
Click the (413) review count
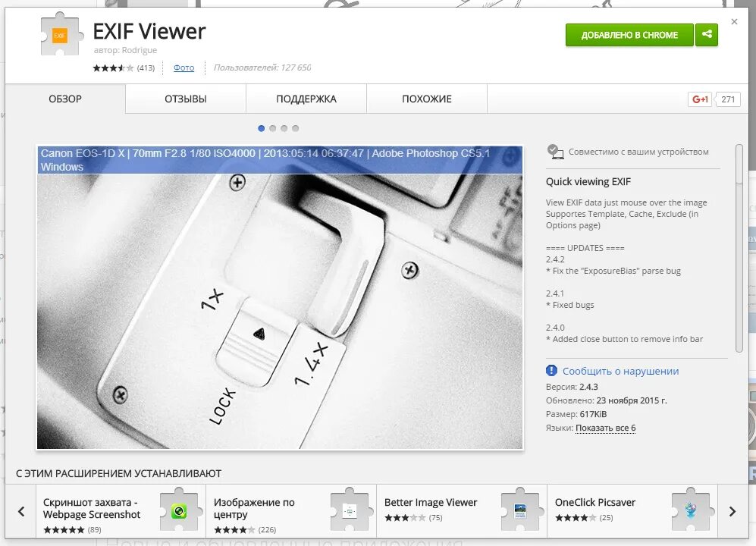[x=146, y=68]
